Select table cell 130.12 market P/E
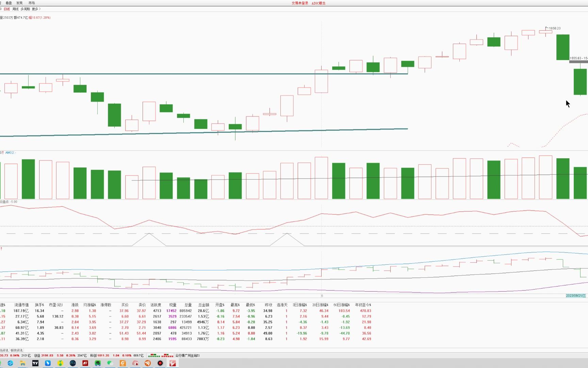 click(x=58, y=317)
